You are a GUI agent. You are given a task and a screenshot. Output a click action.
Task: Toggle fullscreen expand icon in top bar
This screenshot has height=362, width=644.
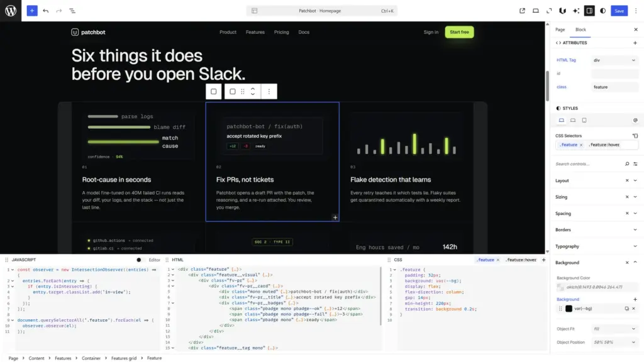tap(549, 11)
